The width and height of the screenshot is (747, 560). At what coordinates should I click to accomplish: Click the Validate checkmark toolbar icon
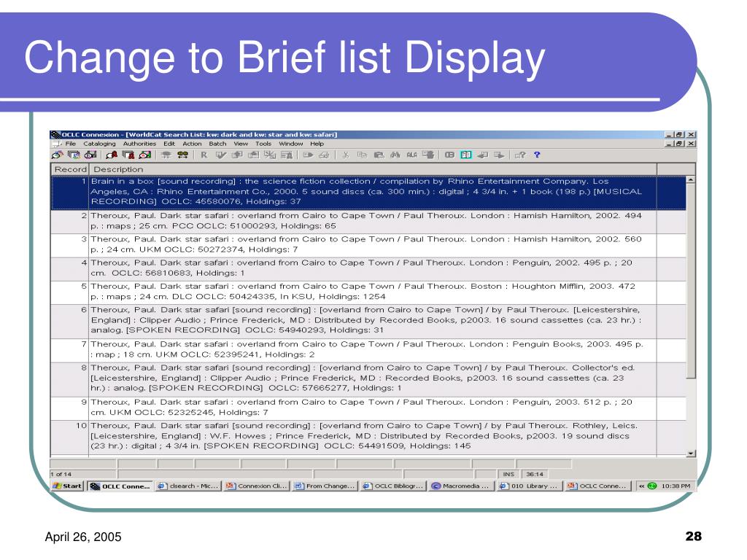(x=220, y=155)
